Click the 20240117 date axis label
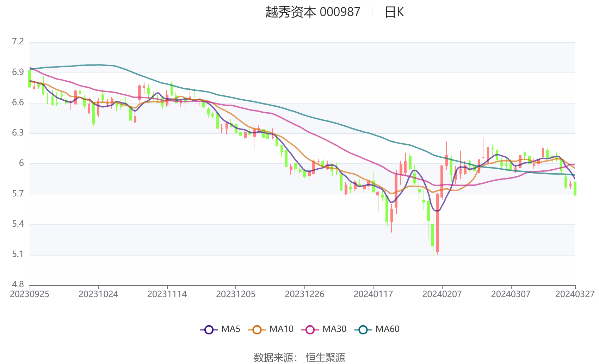The height and width of the screenshot is (364, 599). [x=373, y=294]
